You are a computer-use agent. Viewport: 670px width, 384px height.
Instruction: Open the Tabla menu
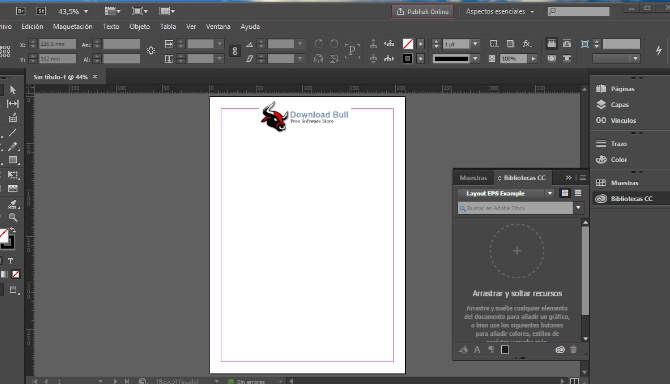coord(168,26)
